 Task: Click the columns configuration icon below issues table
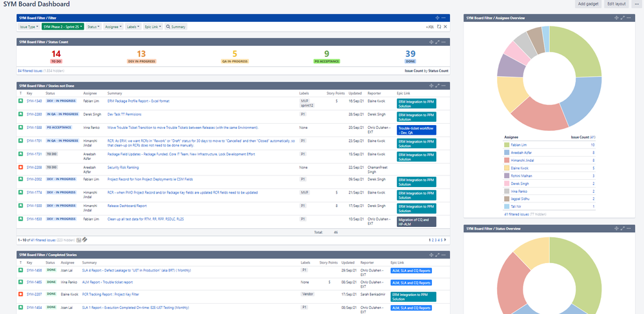[x=79, y=240]
